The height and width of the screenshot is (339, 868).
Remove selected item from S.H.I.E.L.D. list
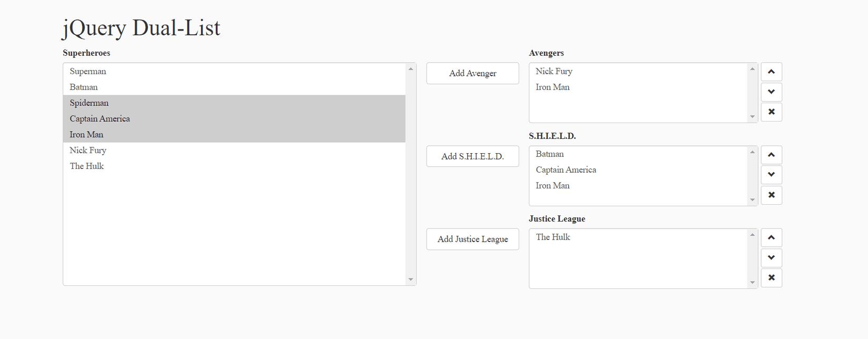771,195
